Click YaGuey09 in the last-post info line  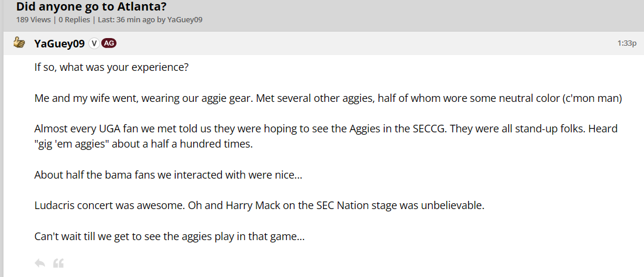(x=185, y=20)
